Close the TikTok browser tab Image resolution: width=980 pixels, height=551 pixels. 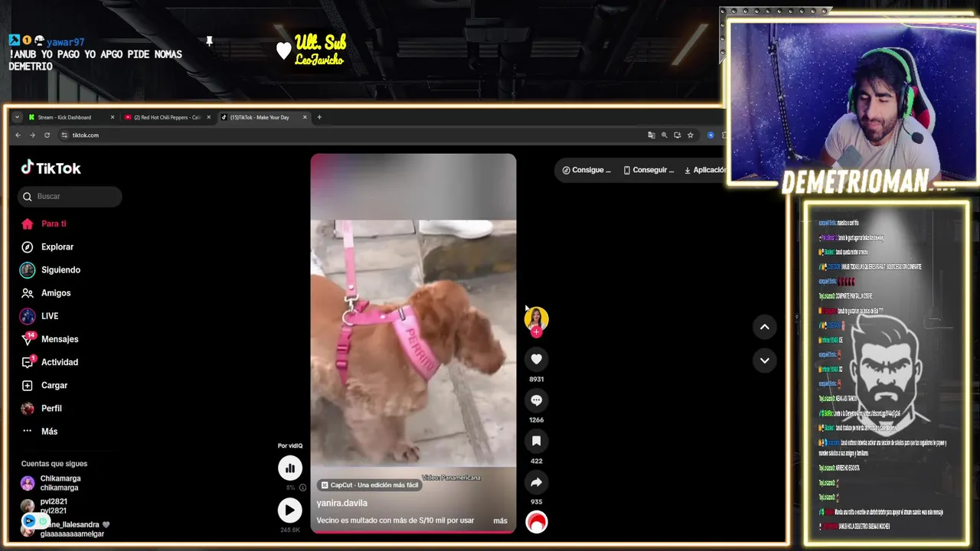pyautogui.click(x=305, y=117)
